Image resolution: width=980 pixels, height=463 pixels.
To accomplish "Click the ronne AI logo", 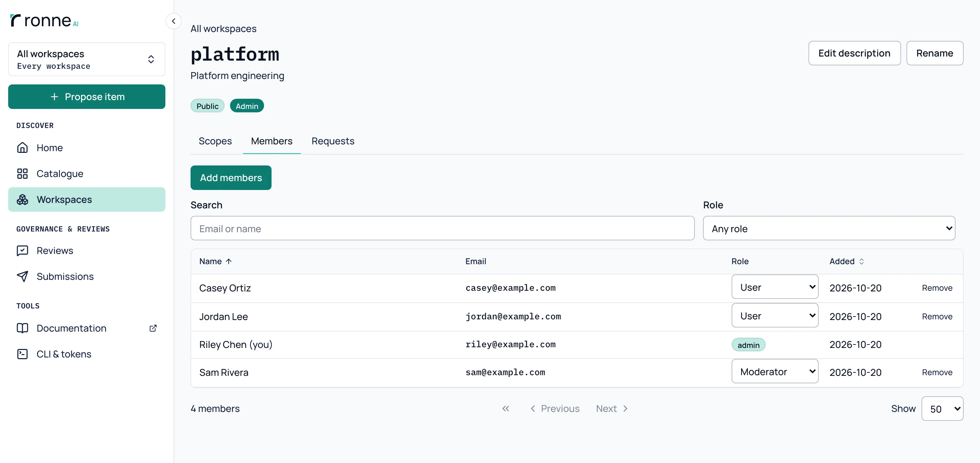I will click(x=44, y=20).
